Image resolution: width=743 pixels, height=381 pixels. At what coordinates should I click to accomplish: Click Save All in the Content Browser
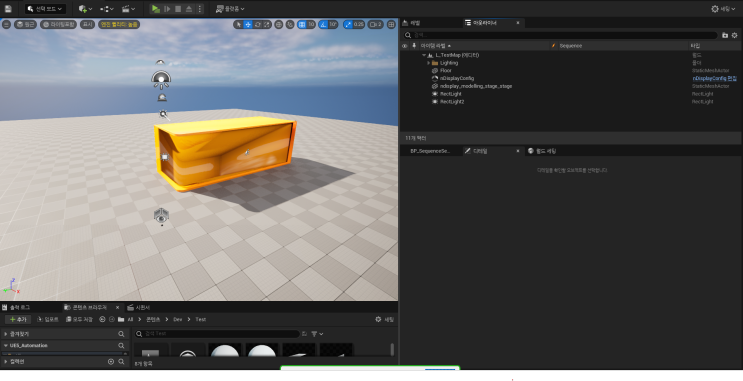80,319
